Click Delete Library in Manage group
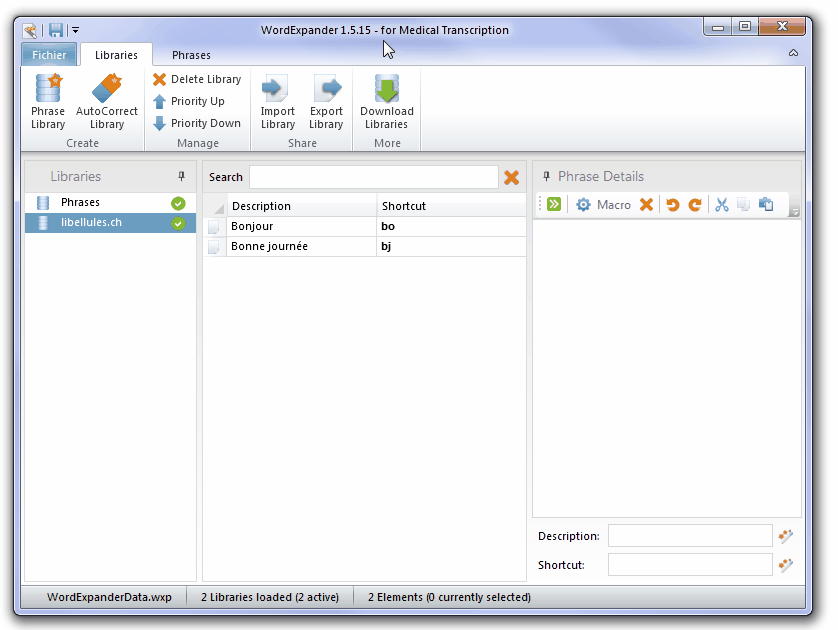The image size is (838, 630). pyautogui.click(x=197, y=79)
